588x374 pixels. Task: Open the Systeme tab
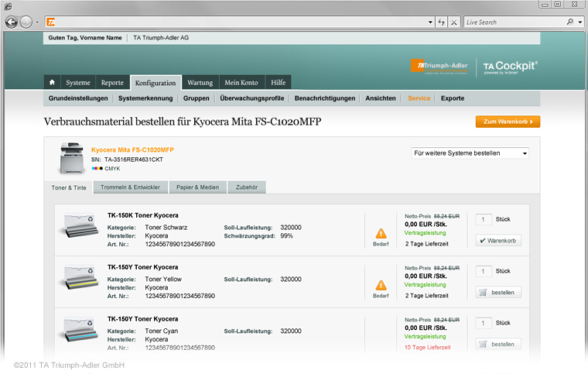click(78, 83)
